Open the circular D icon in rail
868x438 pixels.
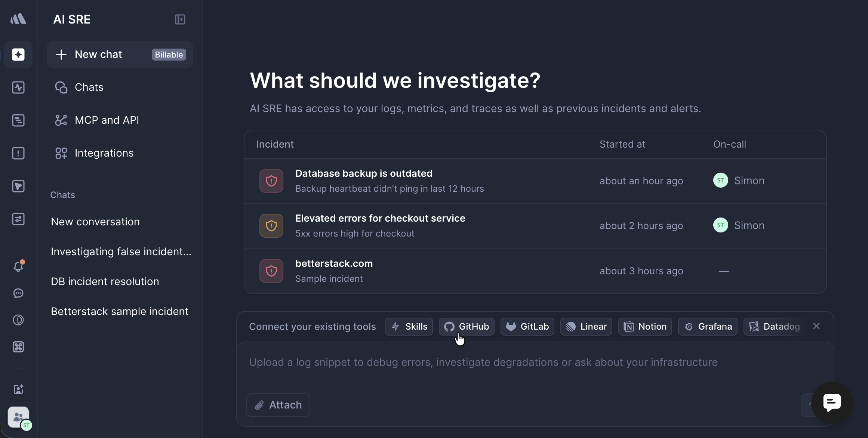click(18, 320)
